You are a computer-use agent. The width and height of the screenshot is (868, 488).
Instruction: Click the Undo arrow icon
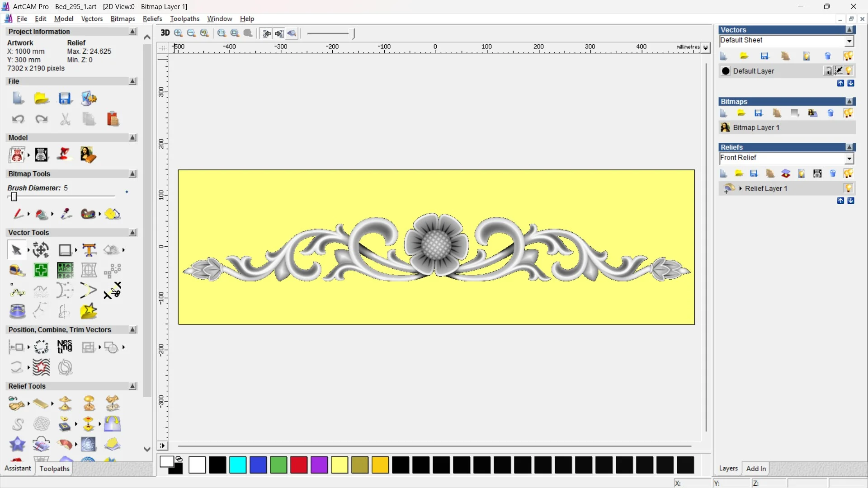[18, 119]
